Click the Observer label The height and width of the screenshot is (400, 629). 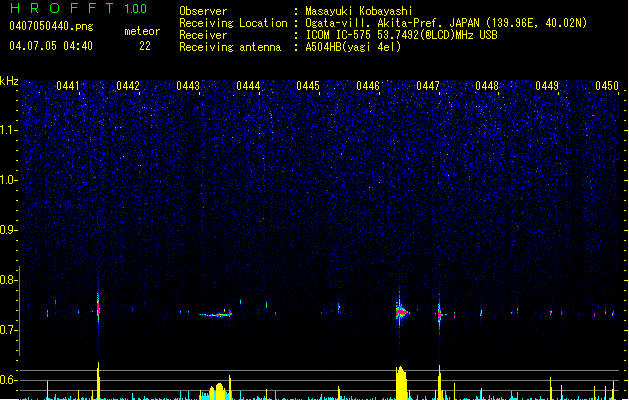point(203,11)
